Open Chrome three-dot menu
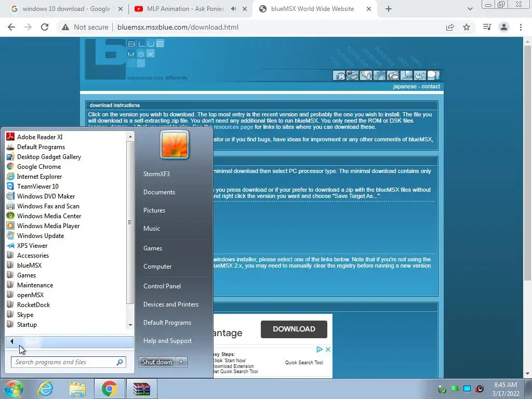 pos(521,27)
